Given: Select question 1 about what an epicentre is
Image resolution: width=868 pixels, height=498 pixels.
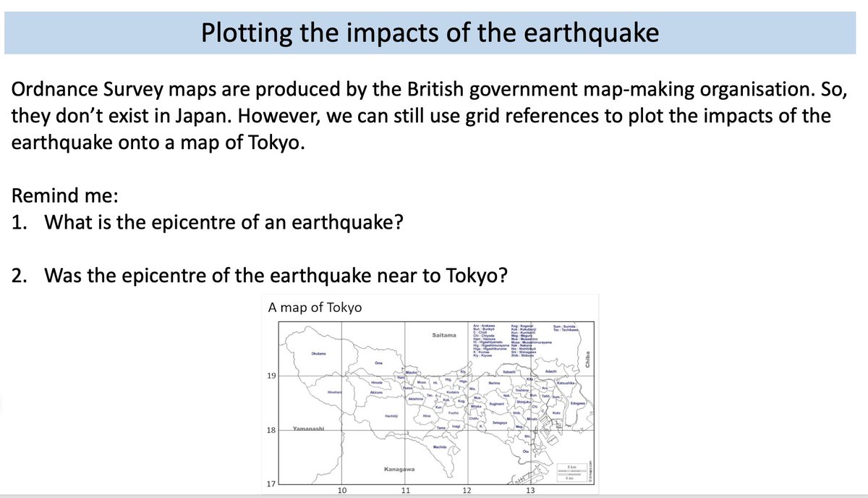Looking at the screenshot, I should [206, 223].
